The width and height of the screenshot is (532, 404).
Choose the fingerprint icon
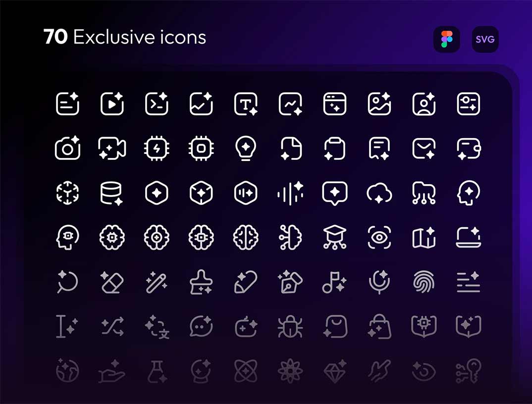[424, 282]
